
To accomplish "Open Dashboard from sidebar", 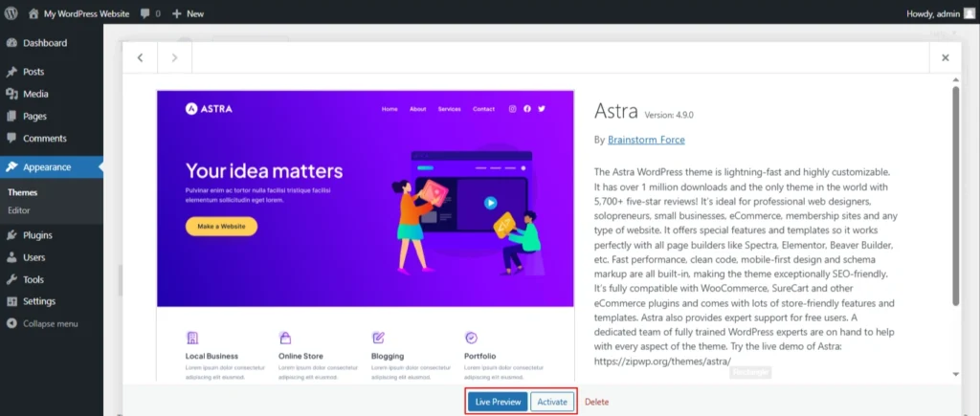I will (44, 43).
